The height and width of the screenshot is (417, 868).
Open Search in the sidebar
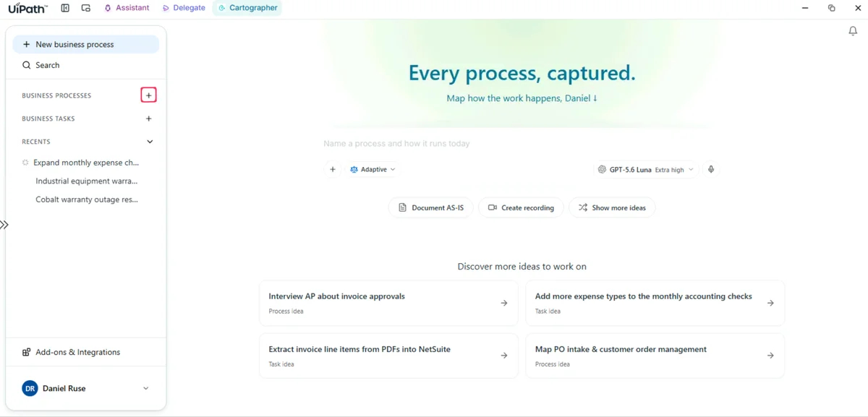coord(86,65)
